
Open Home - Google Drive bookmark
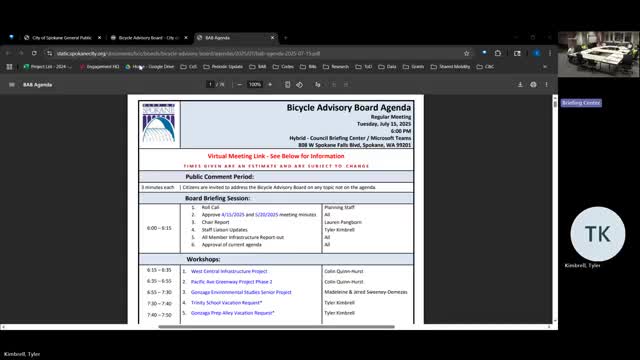[150, 67]
